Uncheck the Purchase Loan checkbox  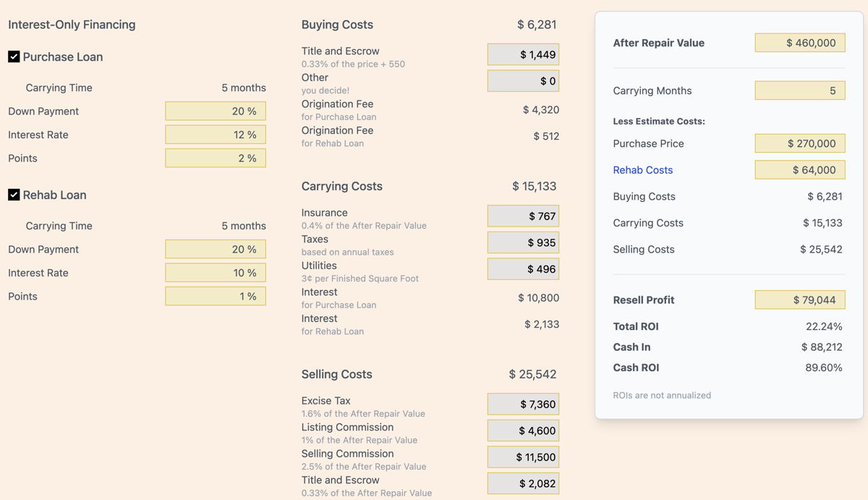point(14,56)
